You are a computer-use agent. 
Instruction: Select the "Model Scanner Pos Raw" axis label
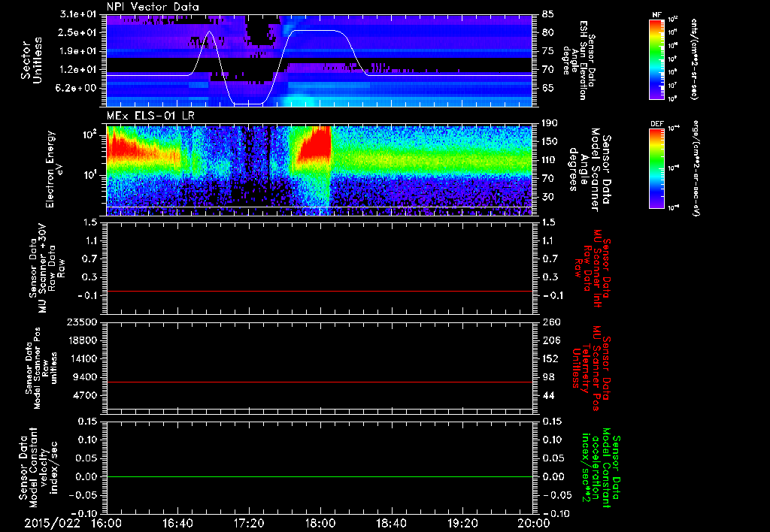41,368
